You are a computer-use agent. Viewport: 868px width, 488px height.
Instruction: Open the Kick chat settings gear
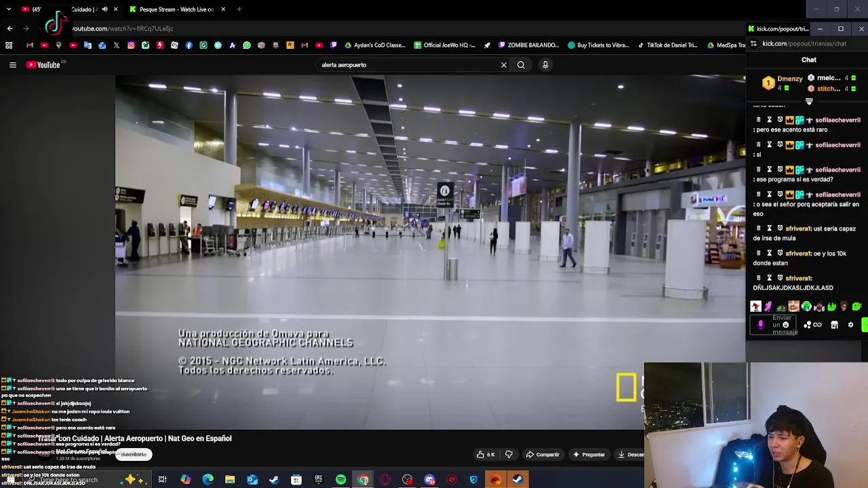(x=850, y=325)
